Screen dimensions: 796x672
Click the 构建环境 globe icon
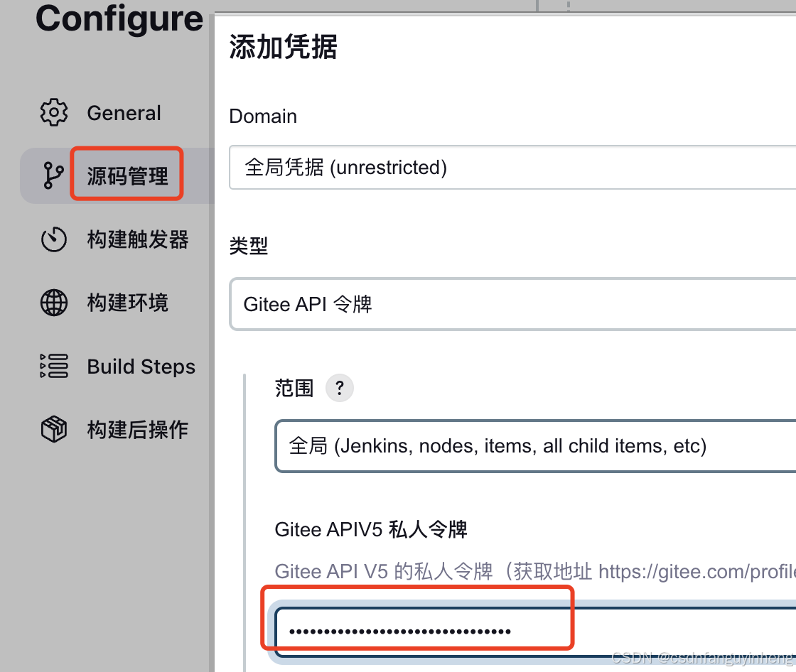[54, 303]
